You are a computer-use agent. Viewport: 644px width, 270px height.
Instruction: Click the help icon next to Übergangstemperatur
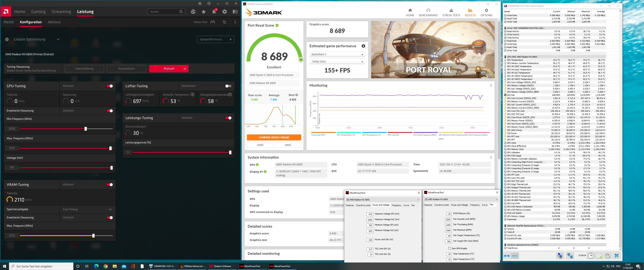point(230,95)
